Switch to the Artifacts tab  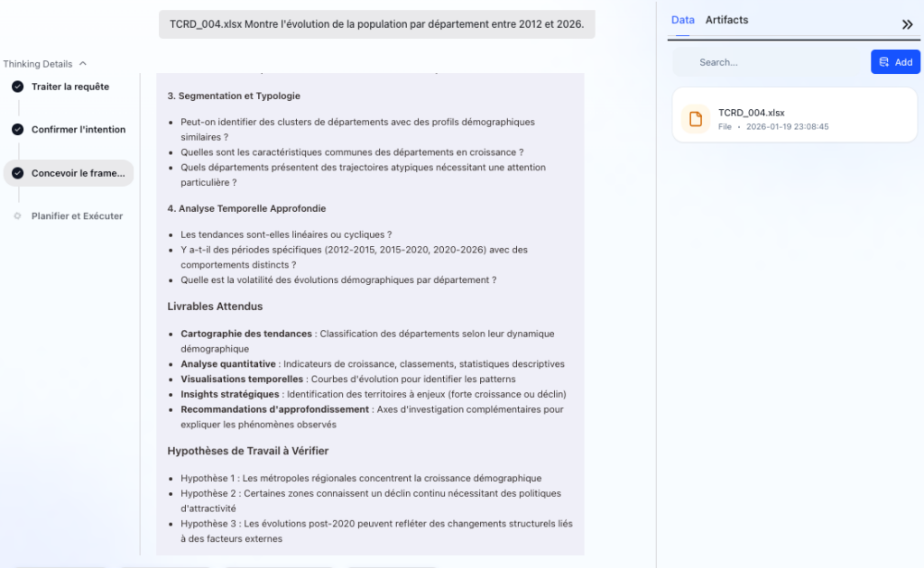pos(726,20)
